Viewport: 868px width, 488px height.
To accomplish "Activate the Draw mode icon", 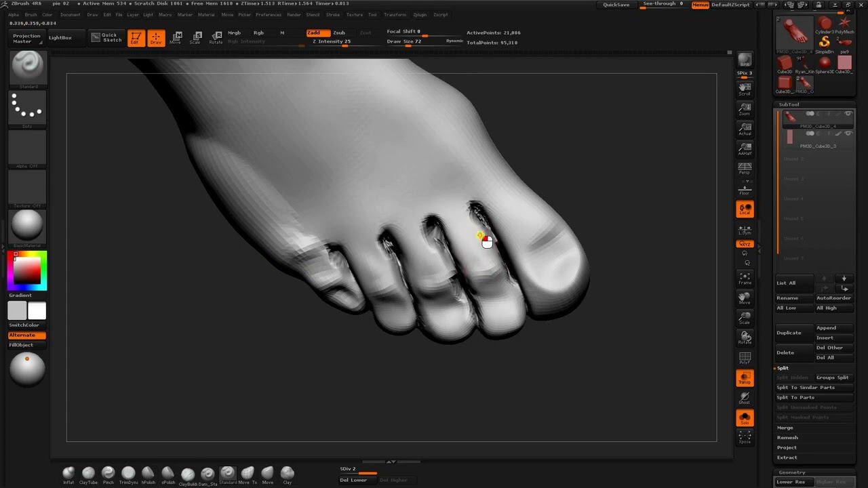I will (x=156, y=38).
